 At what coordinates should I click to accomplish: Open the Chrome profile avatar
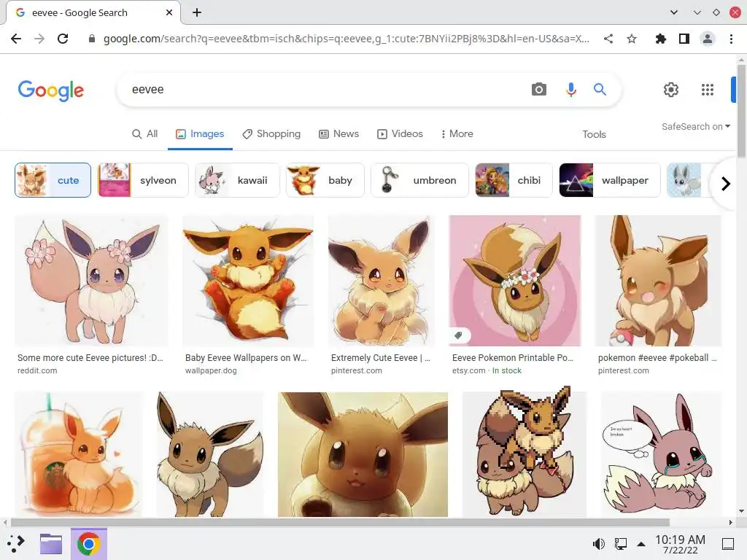708,39
